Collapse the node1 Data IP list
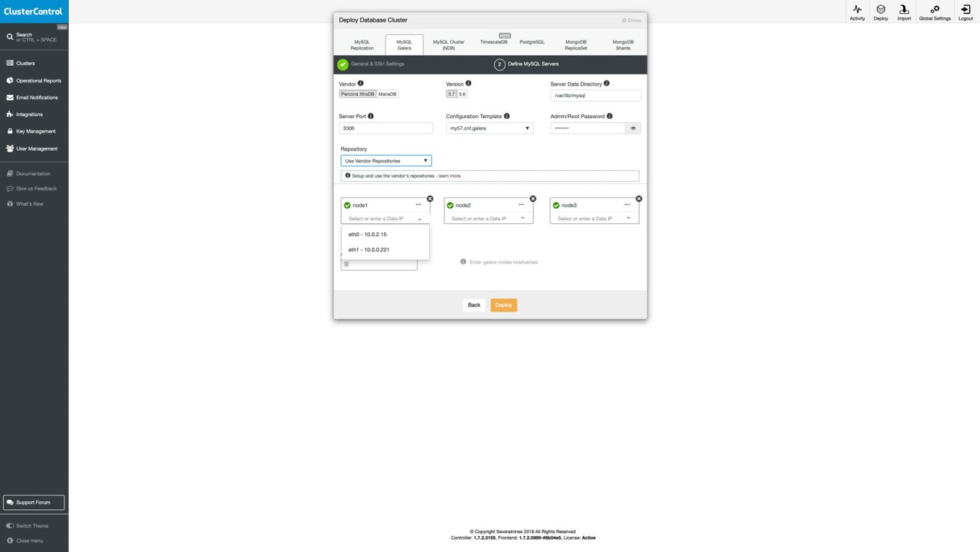980x552 pixels. pyautogui.click(x=419, y=218)
